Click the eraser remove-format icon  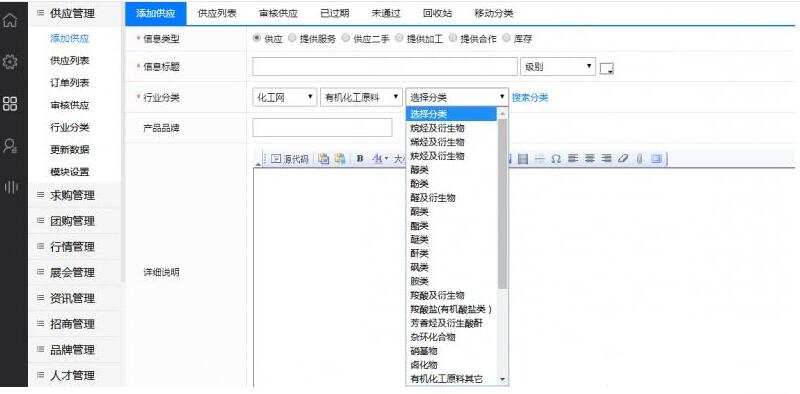pyautogui.click(x=622, y=159)
